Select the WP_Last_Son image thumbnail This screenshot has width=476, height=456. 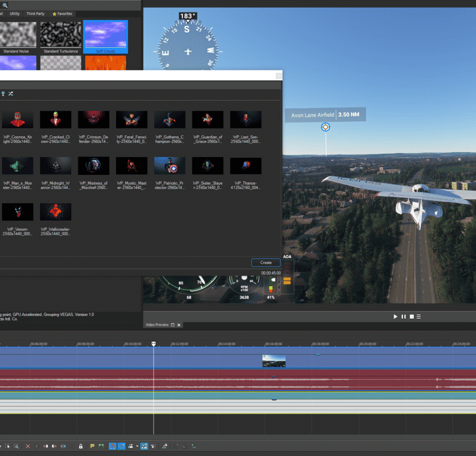click(x=246, y=119)
